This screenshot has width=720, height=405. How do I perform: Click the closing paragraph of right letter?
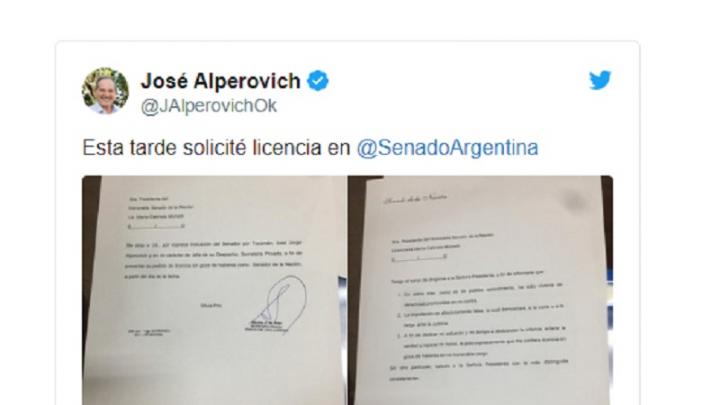point(478,371)
